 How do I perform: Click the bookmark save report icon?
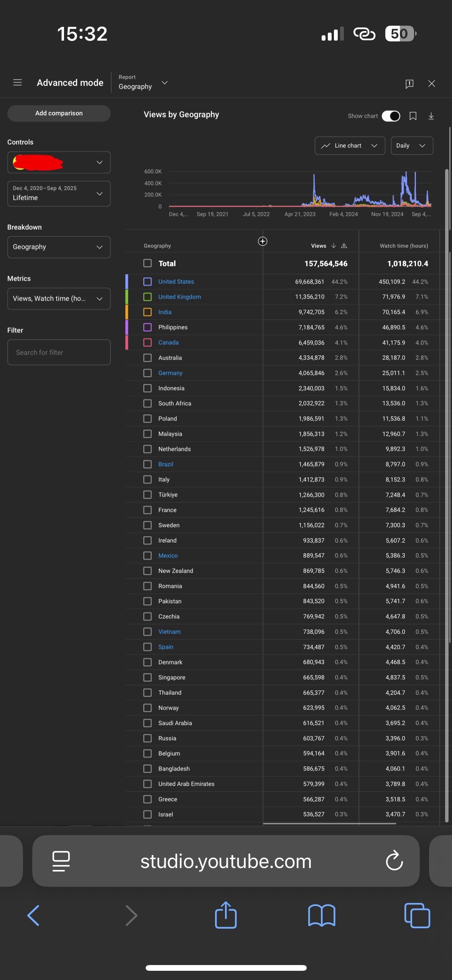(413, 116)
